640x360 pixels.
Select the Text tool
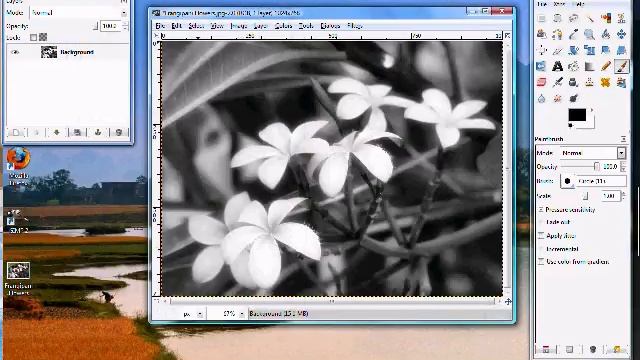click(557, 66)
